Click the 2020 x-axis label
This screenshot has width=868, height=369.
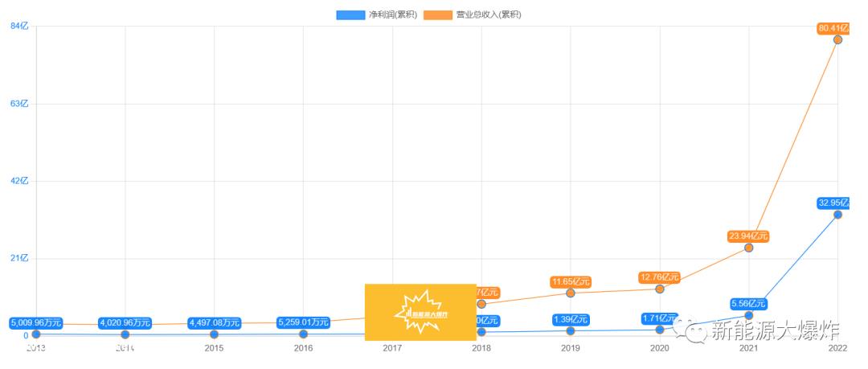tap(659, 349)
